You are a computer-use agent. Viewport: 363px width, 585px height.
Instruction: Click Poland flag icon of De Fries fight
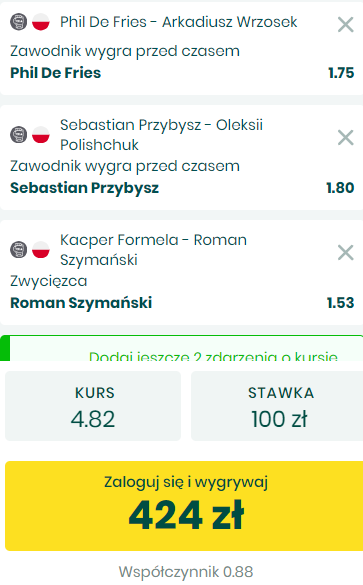(x=41, y=22)
